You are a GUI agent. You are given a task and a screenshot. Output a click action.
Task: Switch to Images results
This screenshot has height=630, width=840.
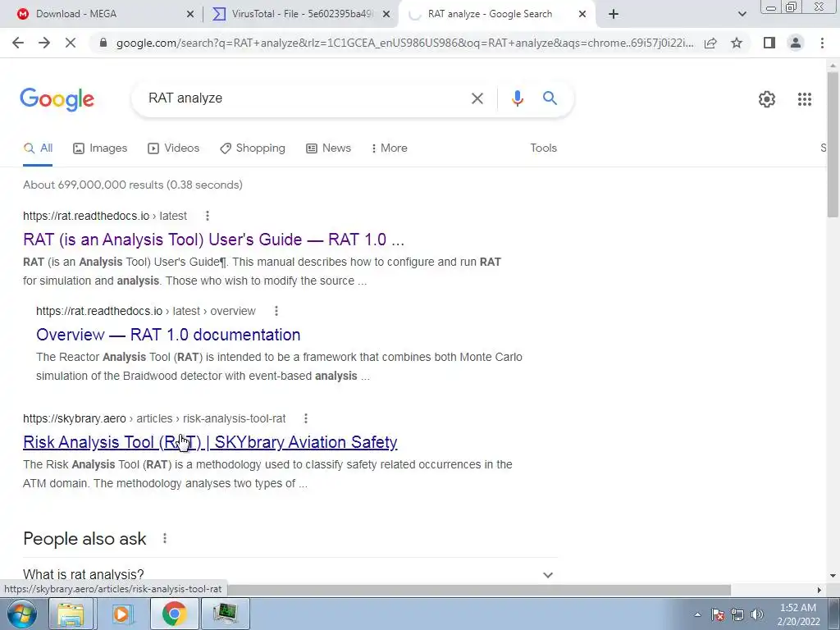[100, 148]
